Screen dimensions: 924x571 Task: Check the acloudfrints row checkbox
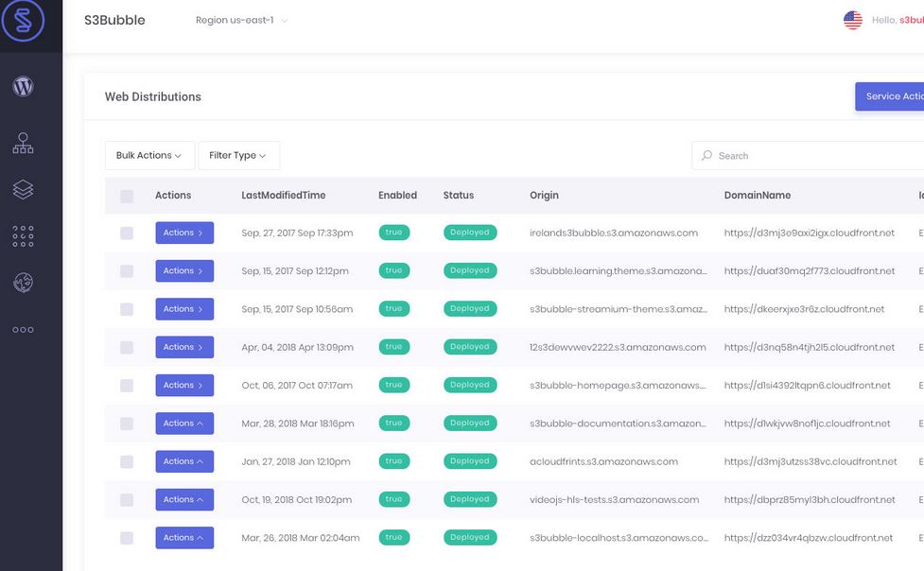pyautogui.click(x=127, y=461)
